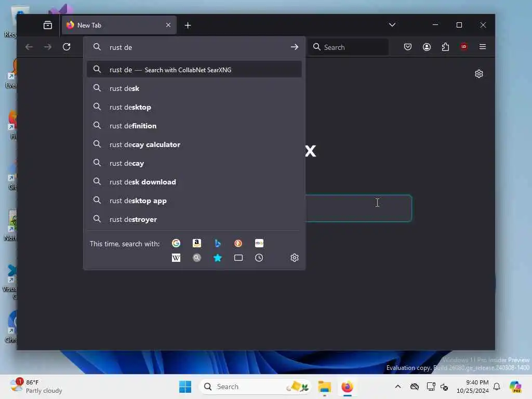Search this time with Wikipedia

(176, 258)
